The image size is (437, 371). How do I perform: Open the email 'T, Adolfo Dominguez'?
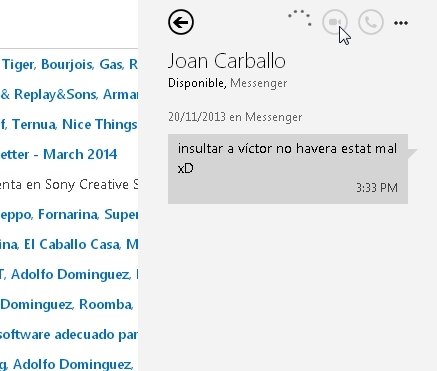coord(69,274)
